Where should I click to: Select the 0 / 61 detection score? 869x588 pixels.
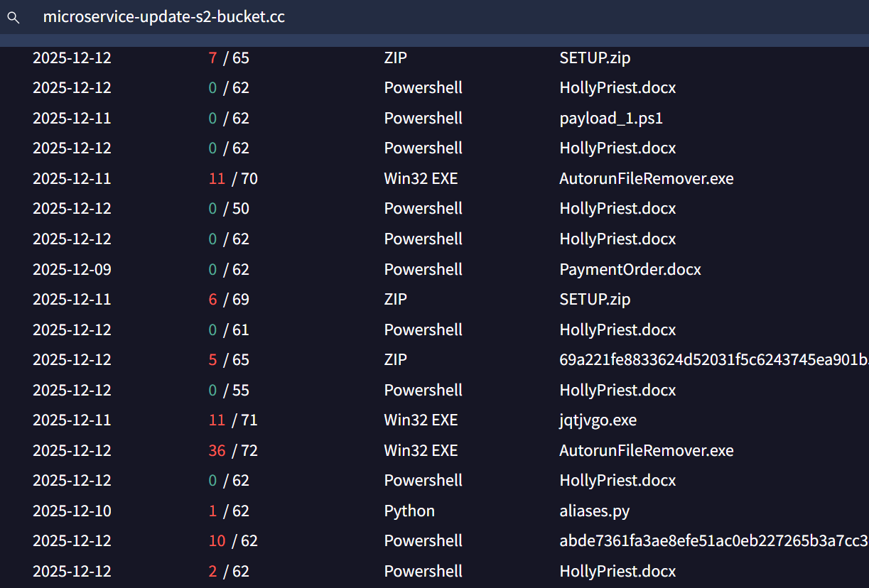pyautogui.click(x=229, y=330)
